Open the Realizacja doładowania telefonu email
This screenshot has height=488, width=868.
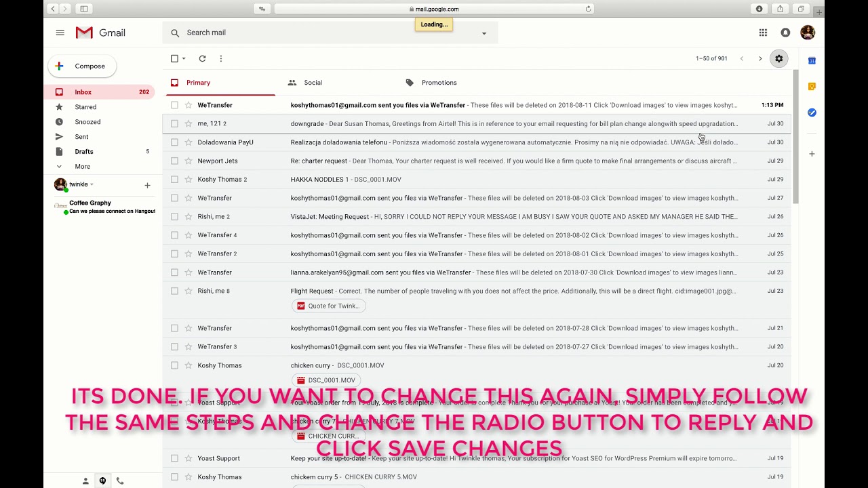click(477, 142)
